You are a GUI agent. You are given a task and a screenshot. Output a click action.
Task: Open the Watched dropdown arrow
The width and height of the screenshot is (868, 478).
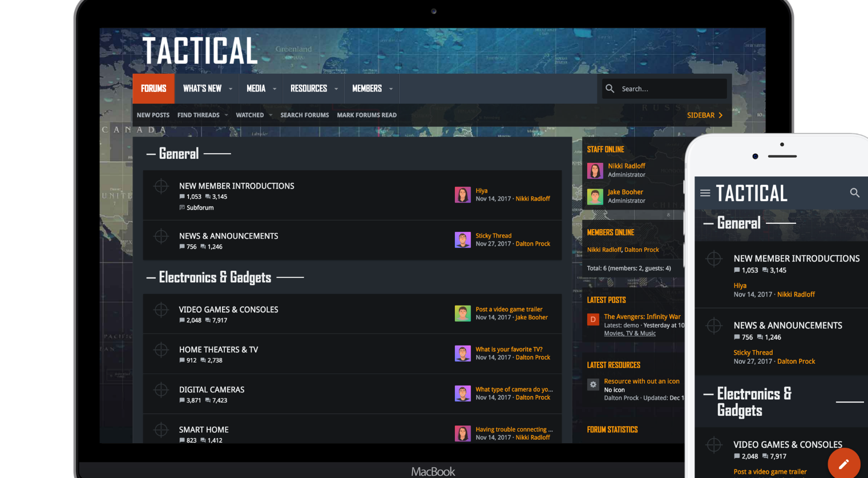click(x=271, y=115)
